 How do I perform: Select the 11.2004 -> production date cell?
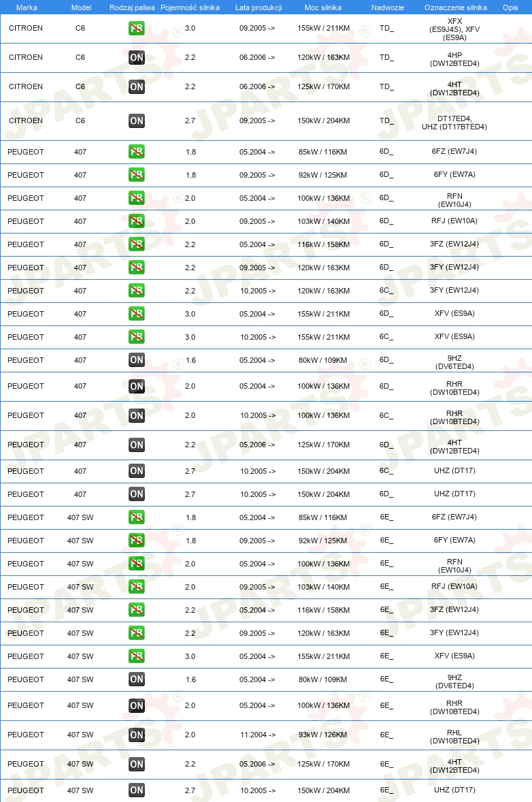258,735
